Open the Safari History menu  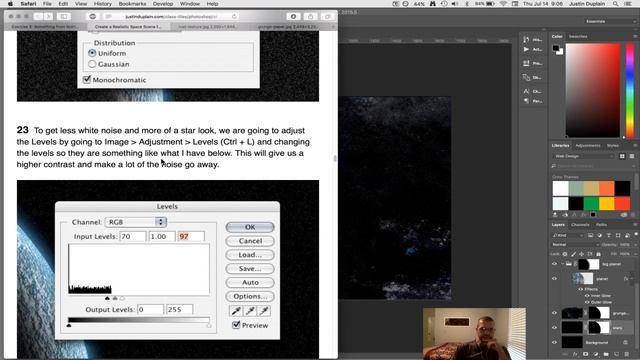coord(102,4)
